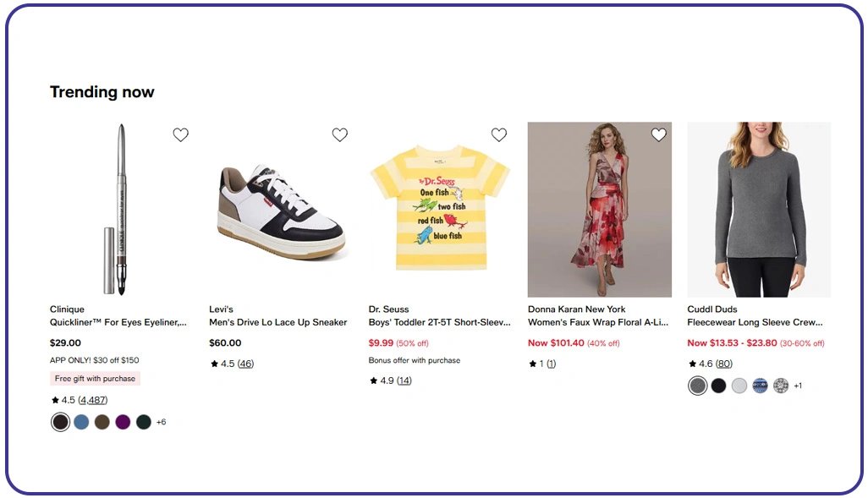The image size is (868, 498).
Task: Select the black color option for the Cuddl Duds top
Action: [718, 385]
